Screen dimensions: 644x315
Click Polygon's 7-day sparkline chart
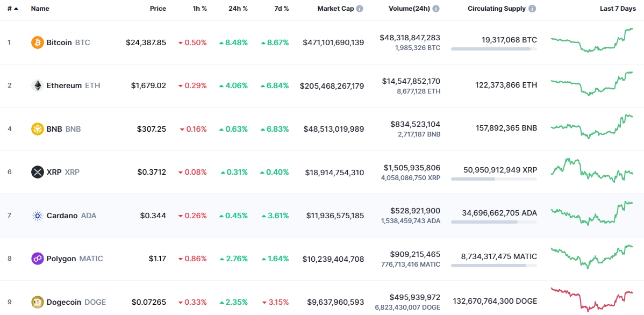(592, 257)
